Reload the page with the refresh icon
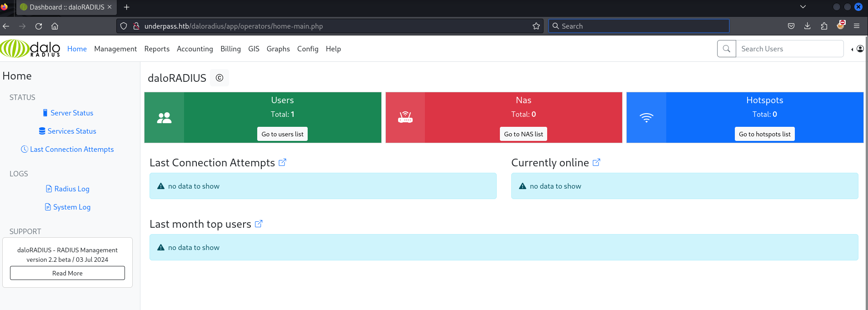Viewport: 868px width, 310px height. click(x=39, y=26)
